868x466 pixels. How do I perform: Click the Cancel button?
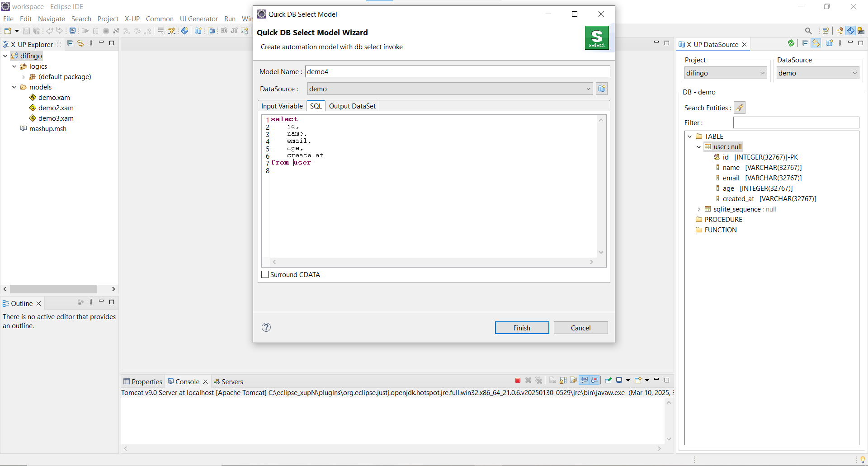(580, 328)
